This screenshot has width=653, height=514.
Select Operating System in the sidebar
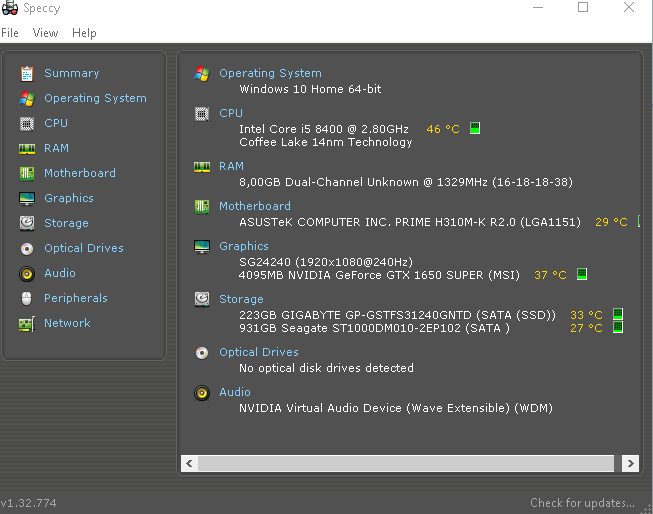95,98
